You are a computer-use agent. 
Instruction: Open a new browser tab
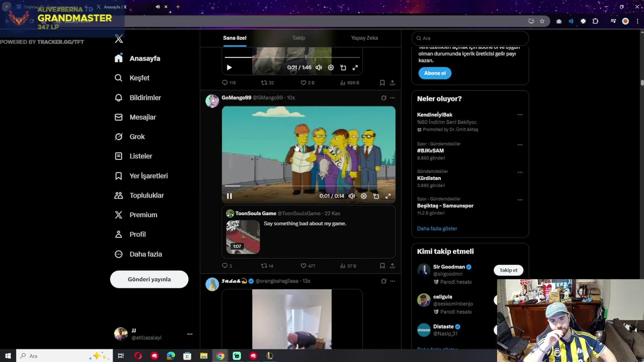[178, 7]
